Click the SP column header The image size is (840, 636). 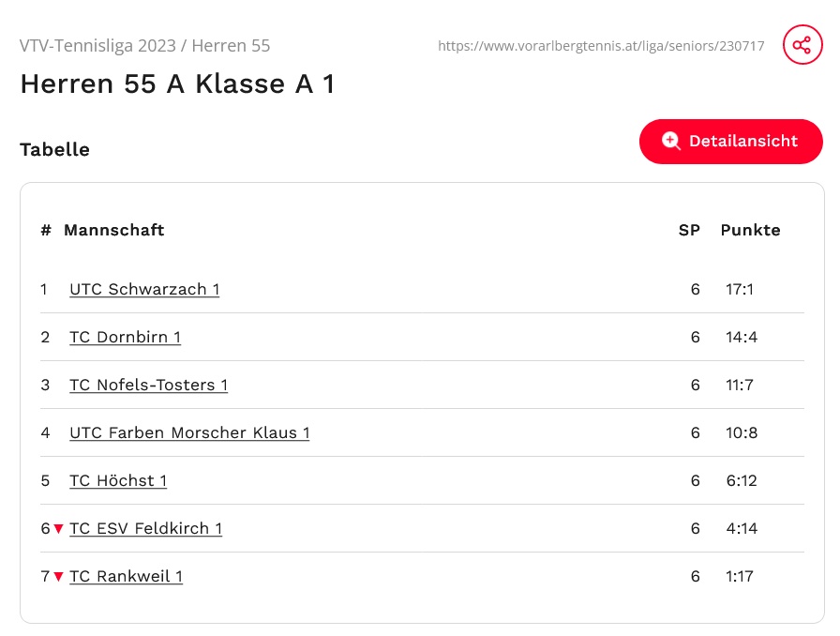(x=689, y=230)
